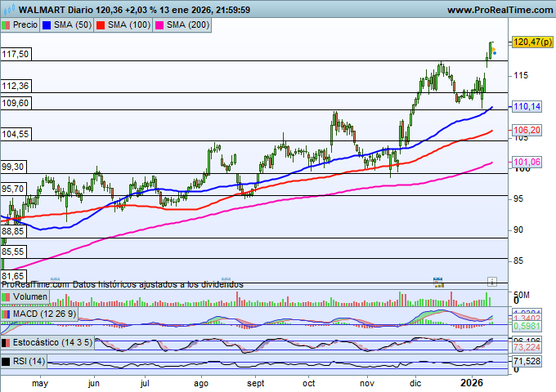This screenshot has height=392, width=556.
Task: Click the Precio candlestick legend icon
Action: click(x=7, y=25)
